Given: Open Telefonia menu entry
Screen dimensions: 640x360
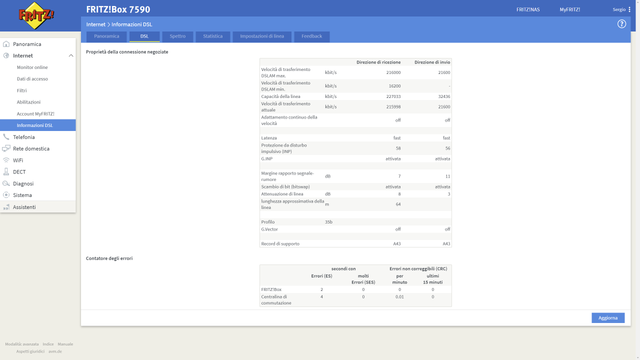Looking at the screenshot, I should coord(24,137).
